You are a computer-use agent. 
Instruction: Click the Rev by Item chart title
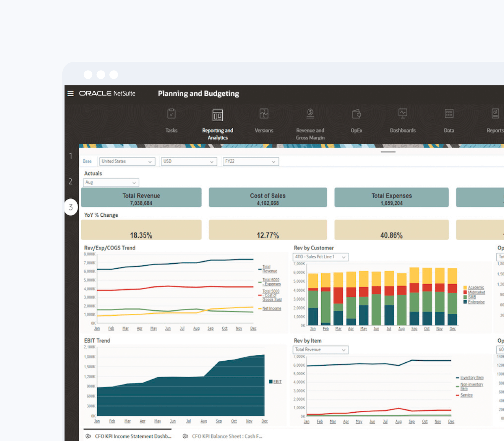point(308,341)
